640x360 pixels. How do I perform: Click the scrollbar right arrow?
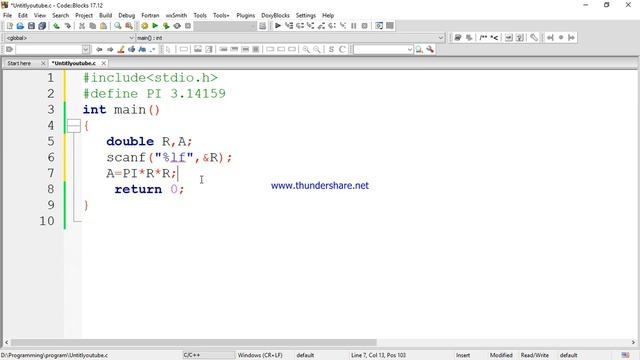633,342
